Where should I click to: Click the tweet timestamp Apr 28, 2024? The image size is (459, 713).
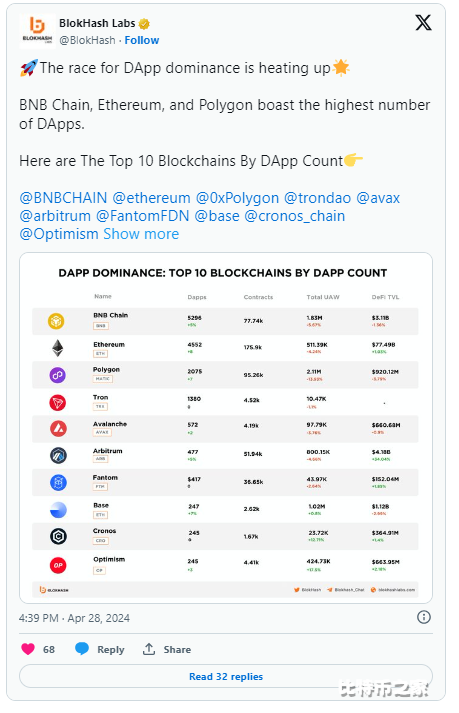pyautogui.click(x=98, y=618)
